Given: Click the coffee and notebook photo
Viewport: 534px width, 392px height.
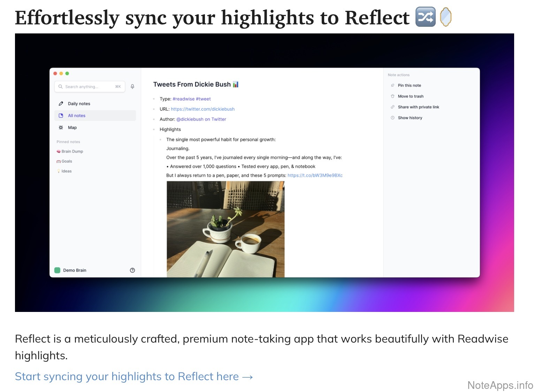Looking at the screenshot, I should tap(226, 229).
